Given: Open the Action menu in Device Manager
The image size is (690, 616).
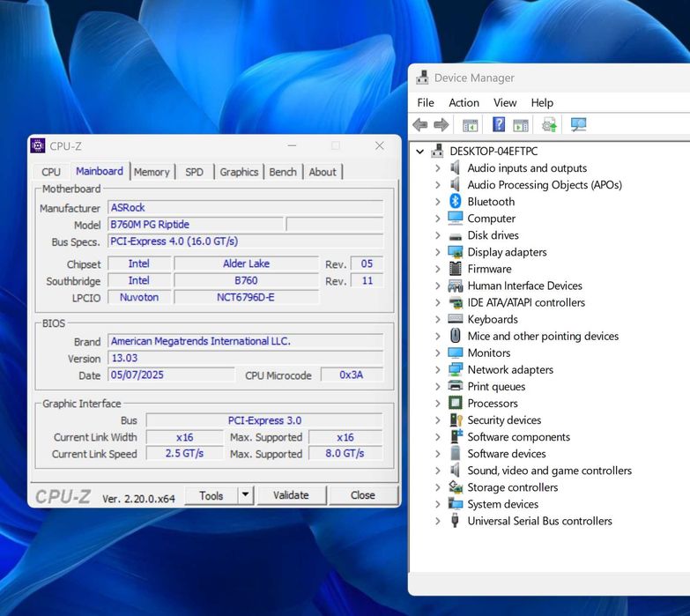Looking at the screenshot, I should coord(464,102).
